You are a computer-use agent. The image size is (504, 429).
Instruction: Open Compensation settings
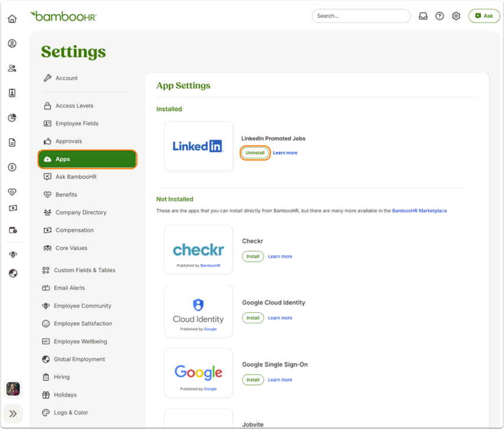[x=69, y=230]
